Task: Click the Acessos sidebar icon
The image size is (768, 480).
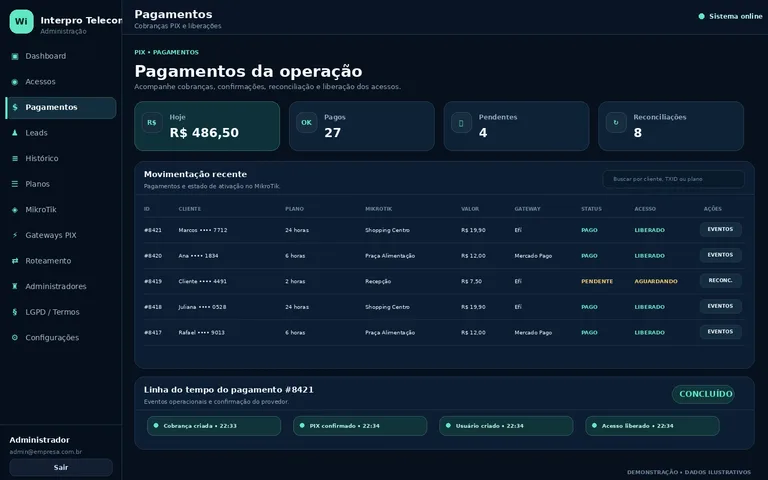Action: coord(15,82)
